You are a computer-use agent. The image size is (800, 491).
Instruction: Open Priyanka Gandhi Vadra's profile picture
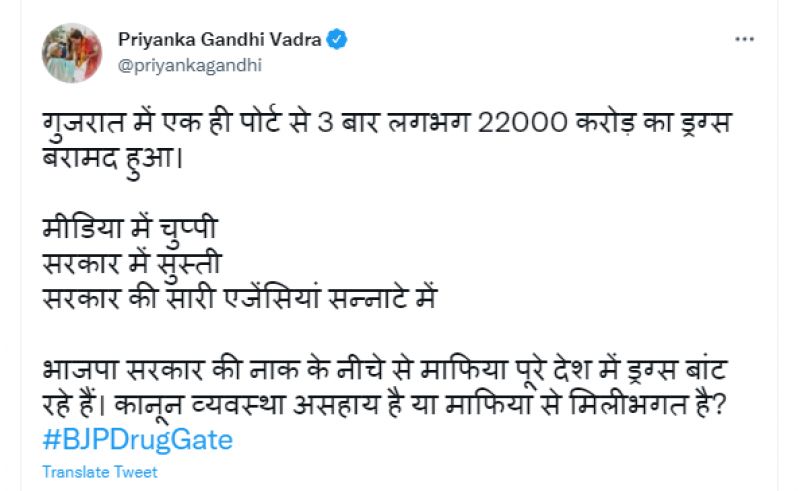click(x=72, y=53)
